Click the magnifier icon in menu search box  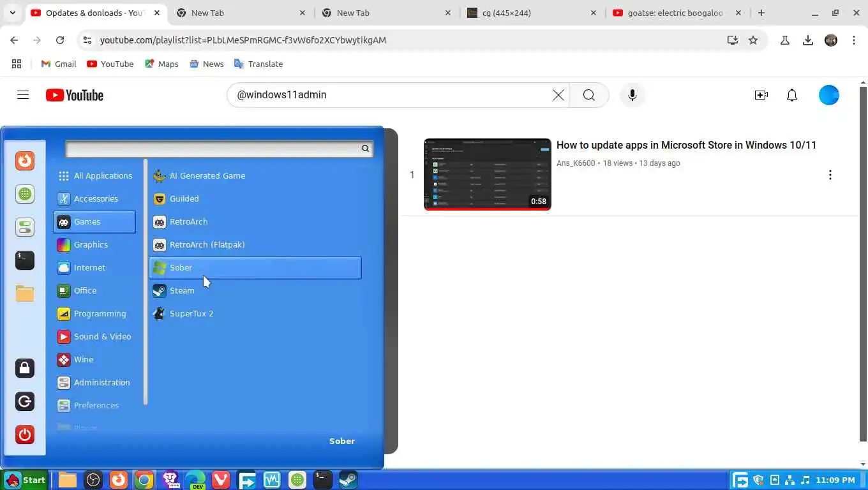tap(365, 149)
